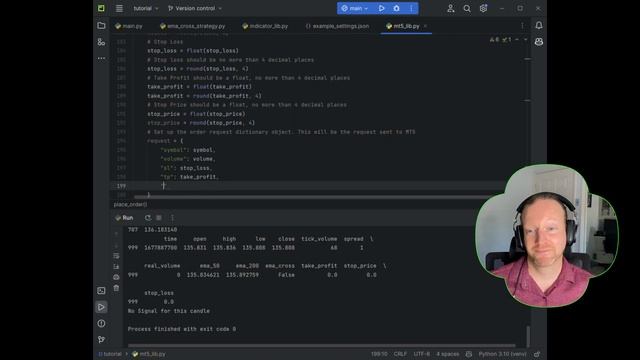The height and width of the screenshot is (360, 640).
Task: Click the status bar indent settings icon
Action: pos(469,354)
